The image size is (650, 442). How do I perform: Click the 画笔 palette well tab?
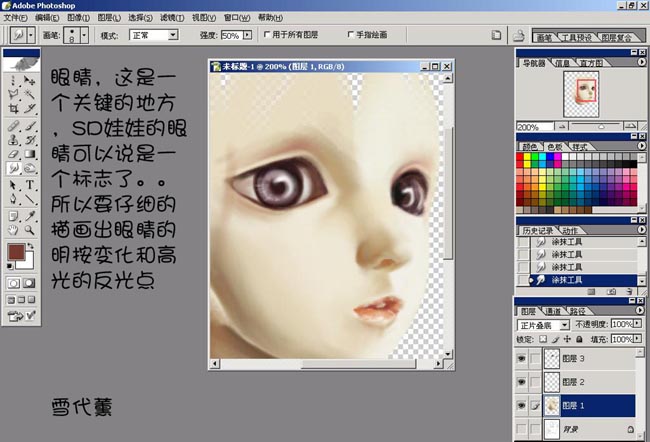[x=546, y=37]
